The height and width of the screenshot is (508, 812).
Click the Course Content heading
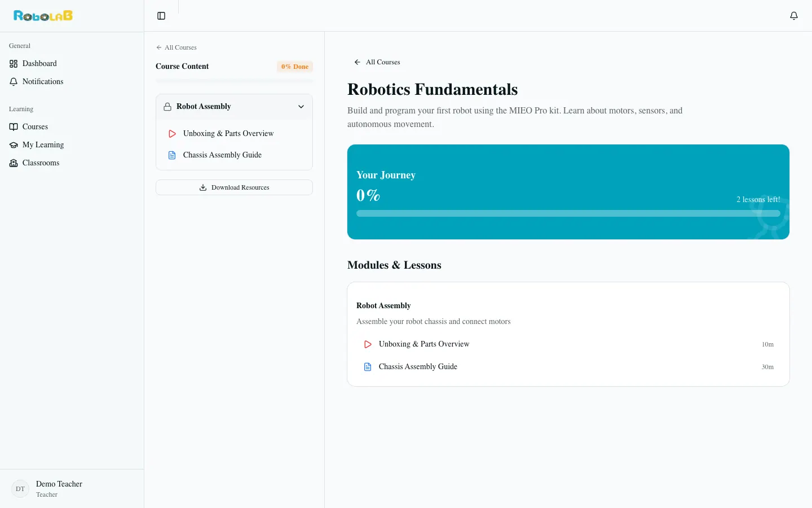click(182, 67)
